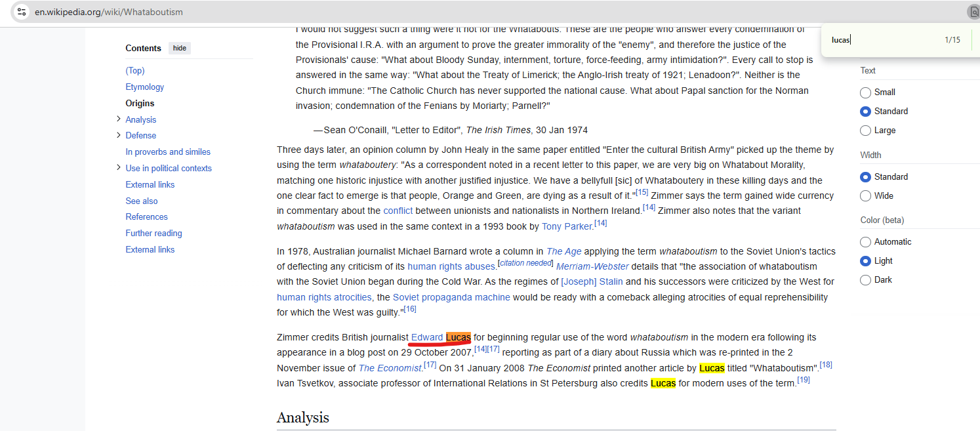Click the find-in-page icon in address bar
Viewport: 980px width, 431px height.
click(973, 12)
